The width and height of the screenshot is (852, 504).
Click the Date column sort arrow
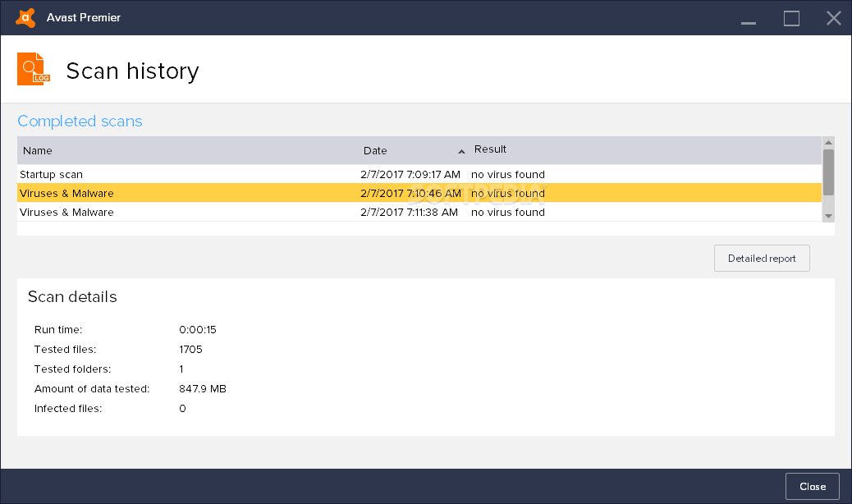coord(461,152)
